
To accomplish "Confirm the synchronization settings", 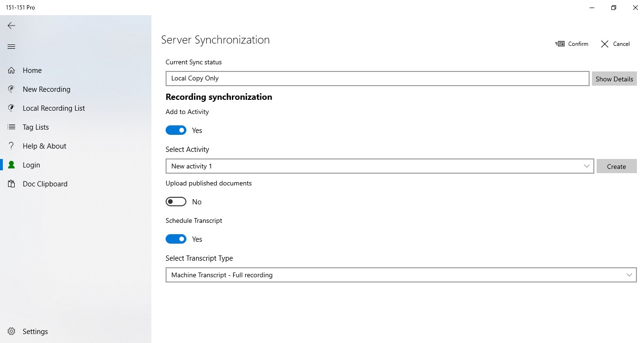I will click(x=572, y=44).
